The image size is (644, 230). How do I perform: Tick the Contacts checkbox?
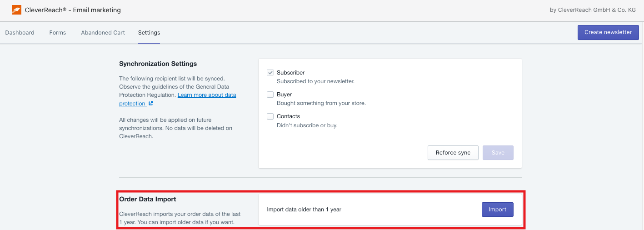coord(270,116)
